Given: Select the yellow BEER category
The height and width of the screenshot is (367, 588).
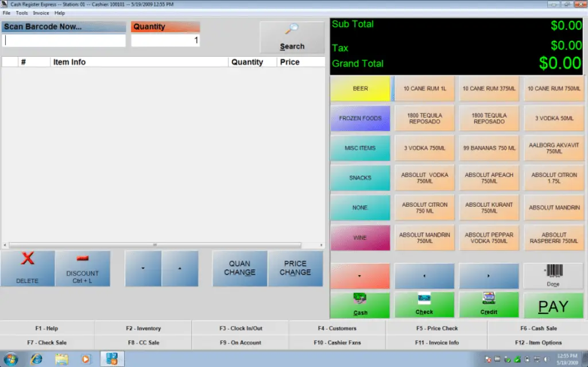Looking at the screenshot, I should point(360,88).
